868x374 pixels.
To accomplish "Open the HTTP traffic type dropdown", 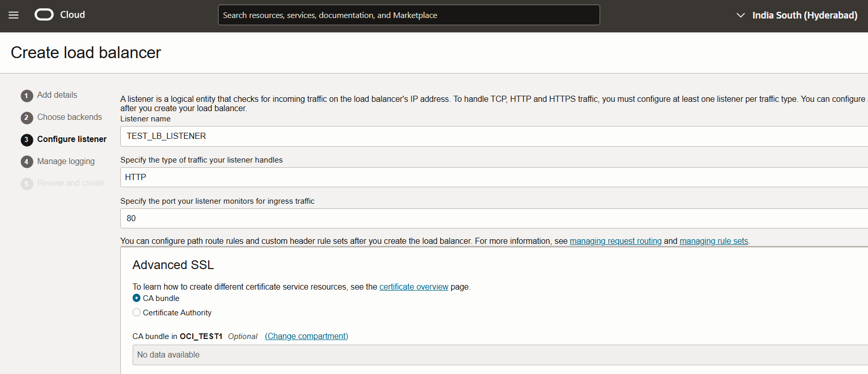I will [494, 177].
